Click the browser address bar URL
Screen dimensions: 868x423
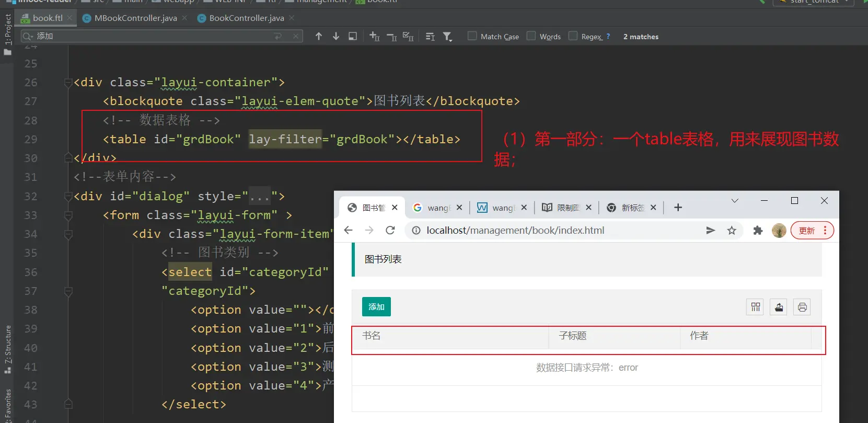pos(515,230)
